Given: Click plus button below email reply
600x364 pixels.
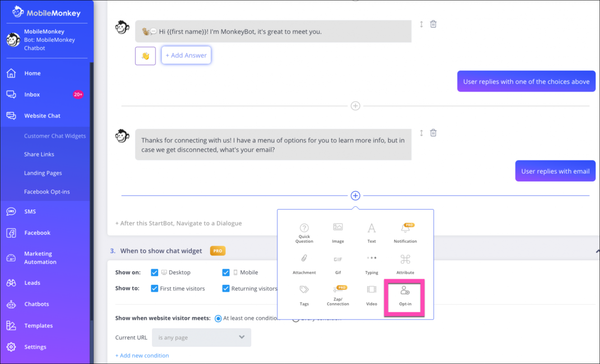Looking at the screenshot, I should [x=355, y=196].
